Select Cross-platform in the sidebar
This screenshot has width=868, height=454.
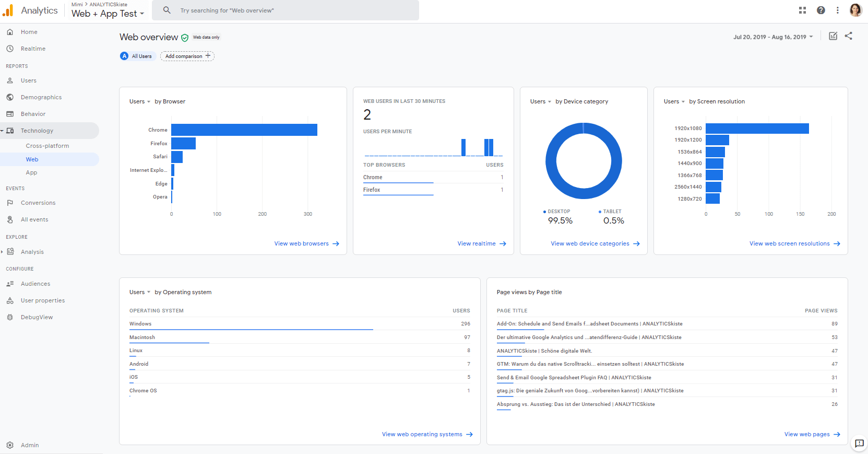pos(47,146)
